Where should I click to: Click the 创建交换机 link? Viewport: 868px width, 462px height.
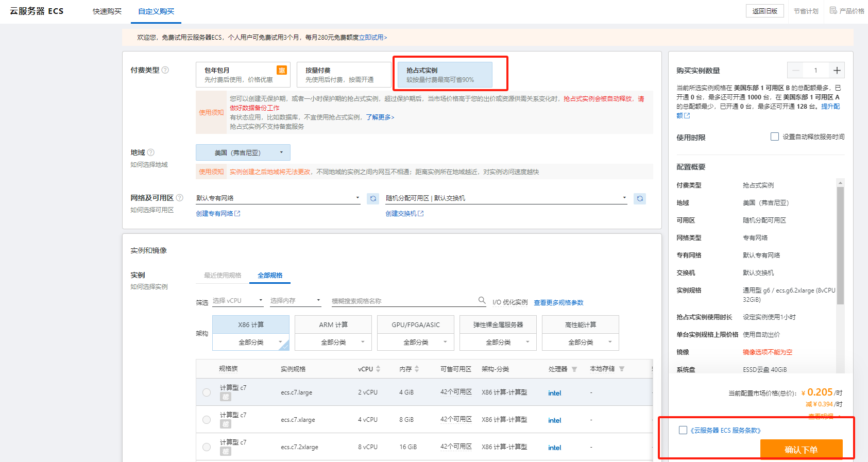pyautogui.click(x=401, y=214)
